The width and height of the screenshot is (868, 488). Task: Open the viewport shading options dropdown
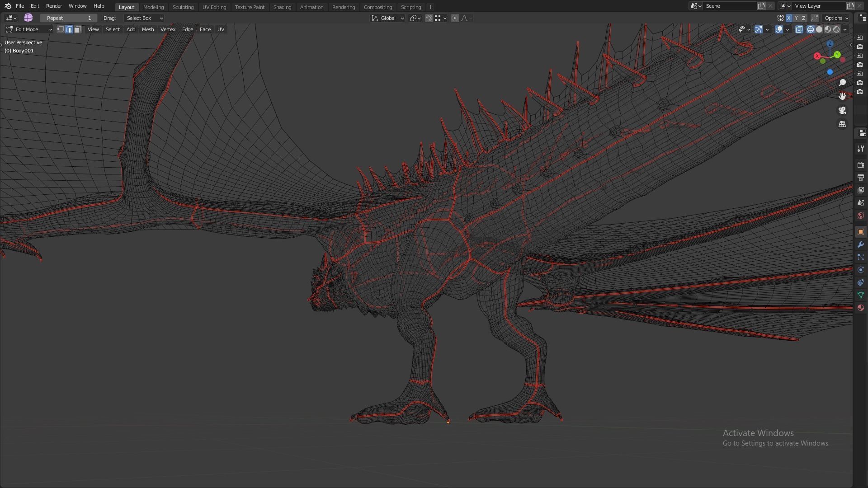845,29
